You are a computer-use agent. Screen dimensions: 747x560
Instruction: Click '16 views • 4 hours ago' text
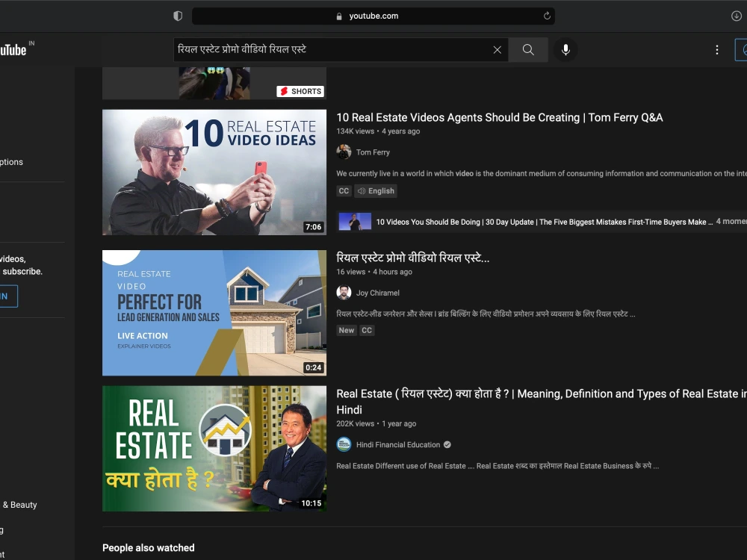tap(374, 272)
